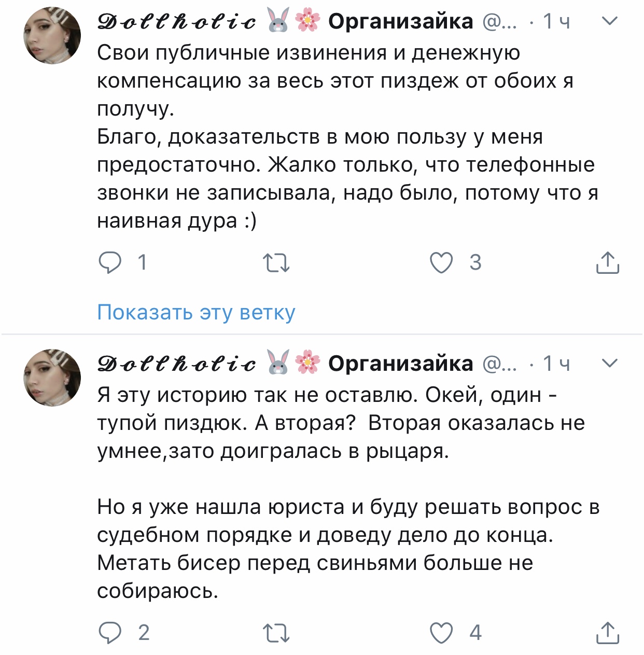Click 'Показать эту ветку' thread link

click(196, 312)
